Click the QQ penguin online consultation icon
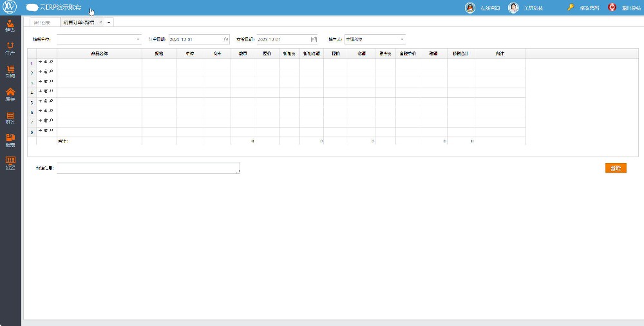The width and height of the screenshot is (644, 326). 470,8
